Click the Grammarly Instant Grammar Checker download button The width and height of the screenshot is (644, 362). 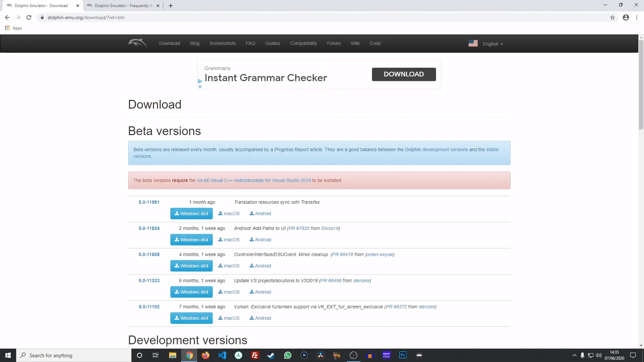coord(404,74)
